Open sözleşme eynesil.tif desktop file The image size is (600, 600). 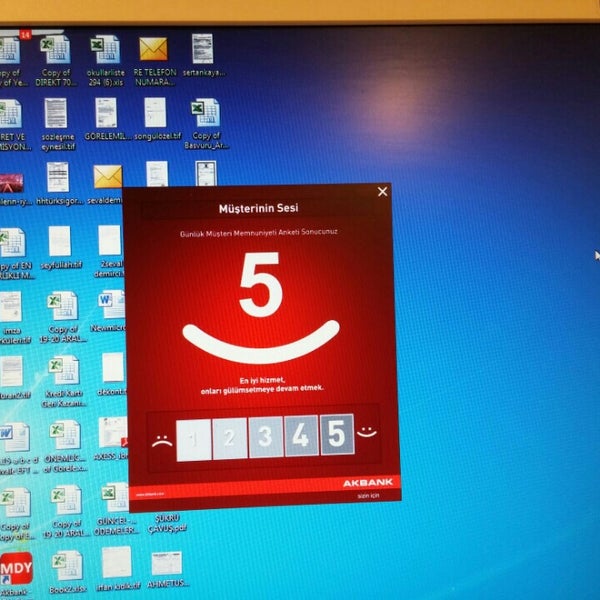pyautogui.click(x=57, y=124)
